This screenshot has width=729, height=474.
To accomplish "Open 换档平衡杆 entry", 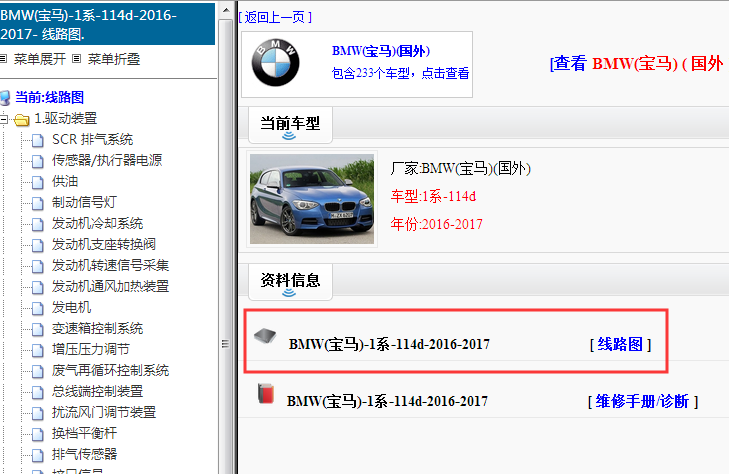I will point(84,433).
